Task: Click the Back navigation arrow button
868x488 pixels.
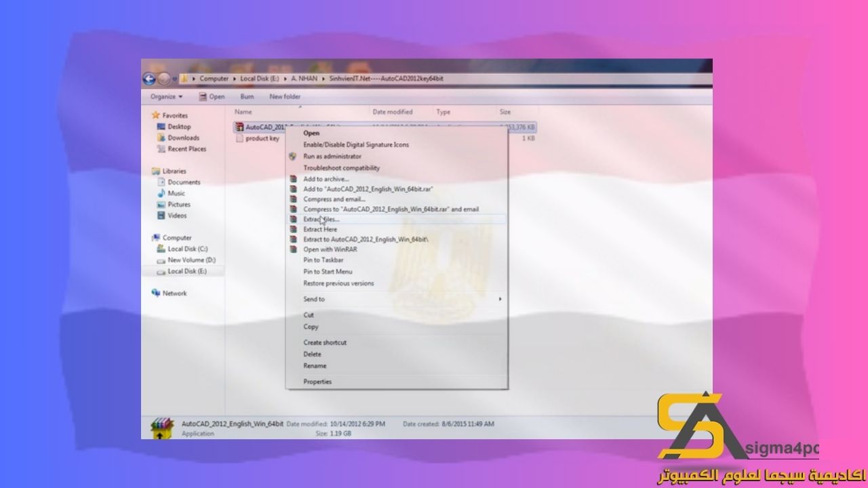Action: tap(149, 79)
